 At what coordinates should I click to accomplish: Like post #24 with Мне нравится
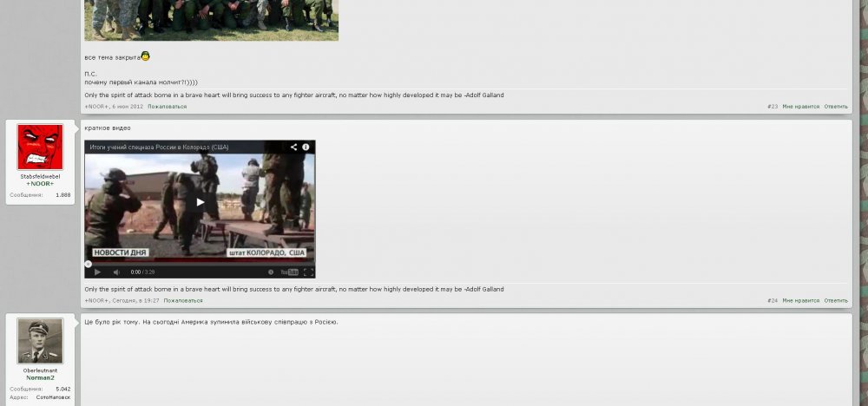(801, 301)
